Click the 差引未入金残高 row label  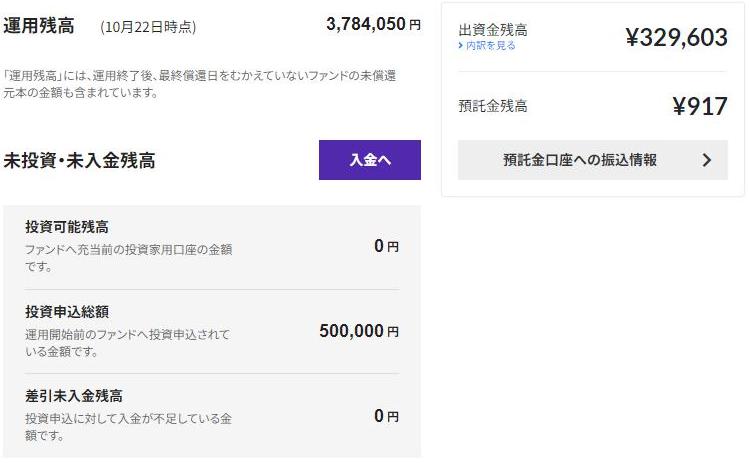pos(74,396)
